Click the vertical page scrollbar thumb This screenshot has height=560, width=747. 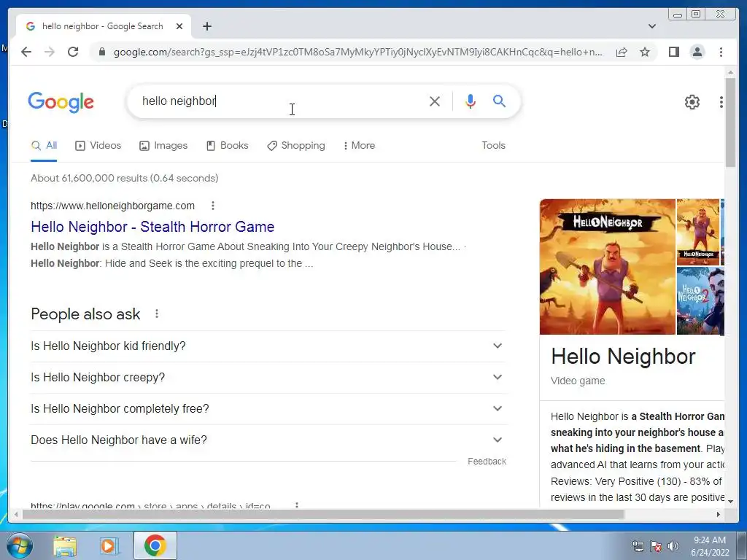[x=730, y=122]
